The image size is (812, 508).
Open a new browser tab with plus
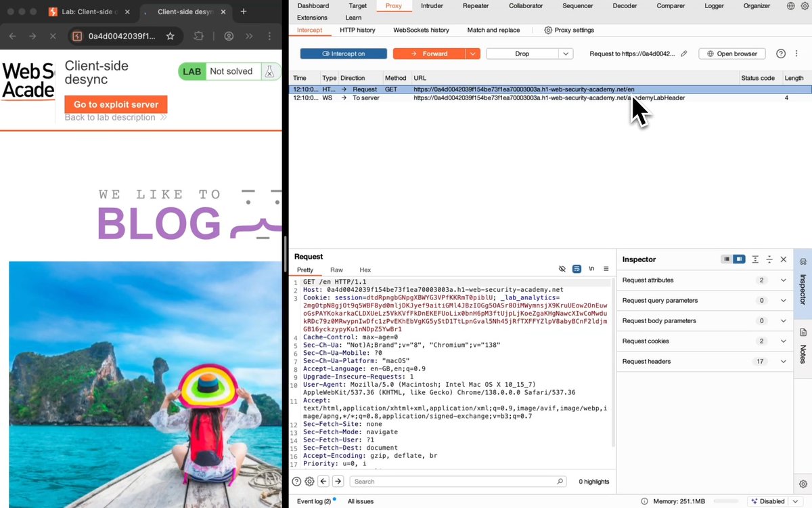tap(244, 12)
